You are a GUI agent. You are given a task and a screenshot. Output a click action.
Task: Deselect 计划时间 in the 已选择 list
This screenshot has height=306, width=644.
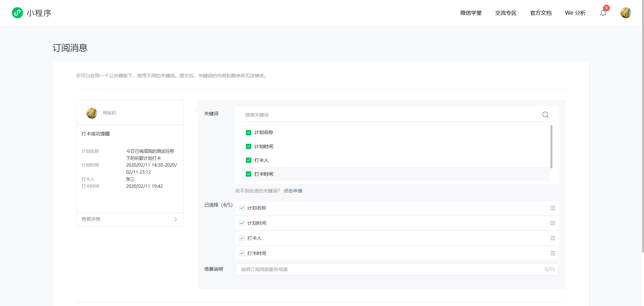click(x=242, y=223)
